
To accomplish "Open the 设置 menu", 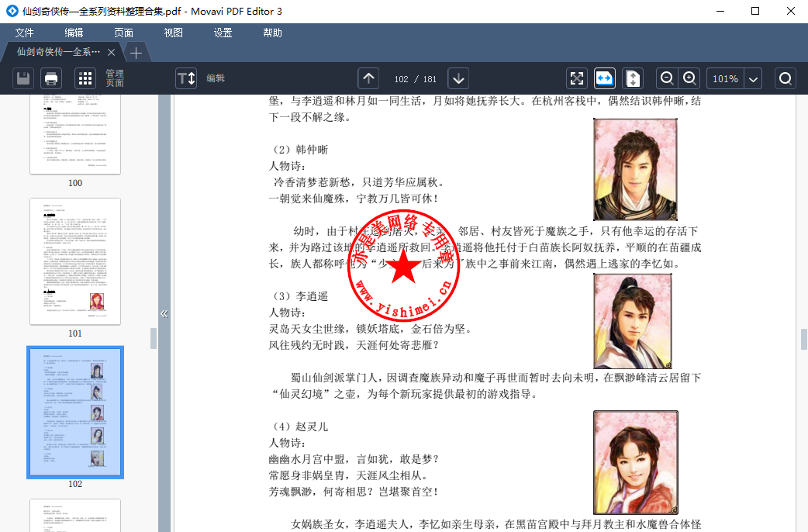I will [x=223, y=33].
